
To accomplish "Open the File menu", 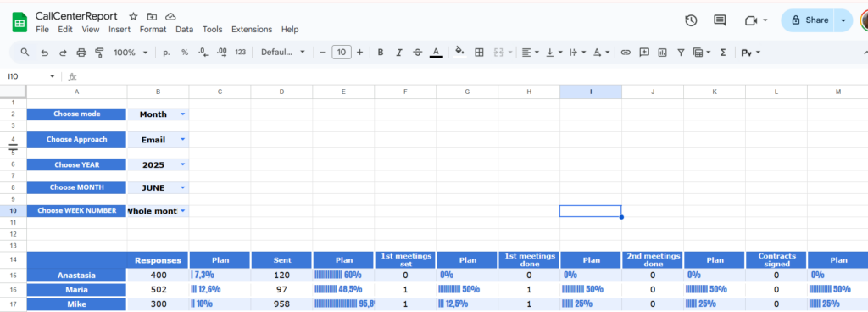I will click(x=42, y=30).
